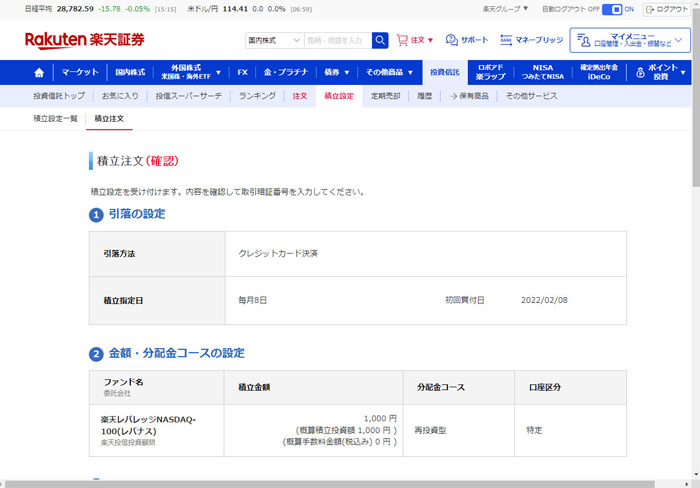Click the 投信スーパーサーチ link
This screenshot has height=488, width=700.
tap(188, 96)
